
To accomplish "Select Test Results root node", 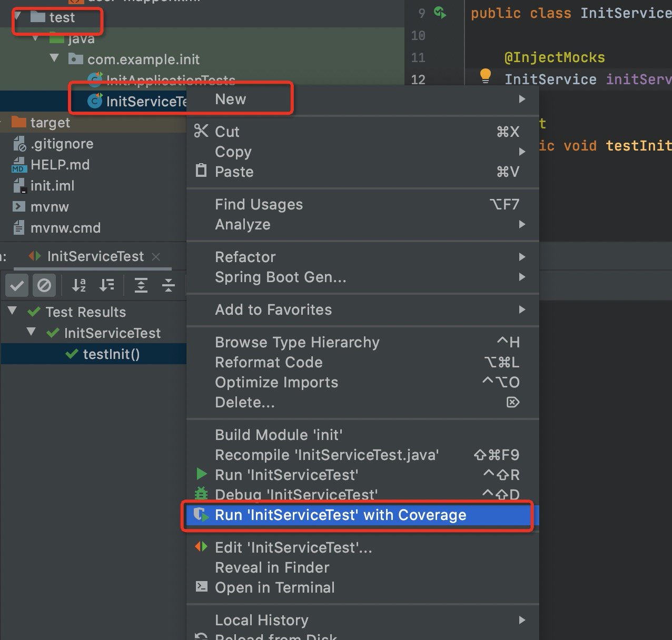I will pos(86,312).
